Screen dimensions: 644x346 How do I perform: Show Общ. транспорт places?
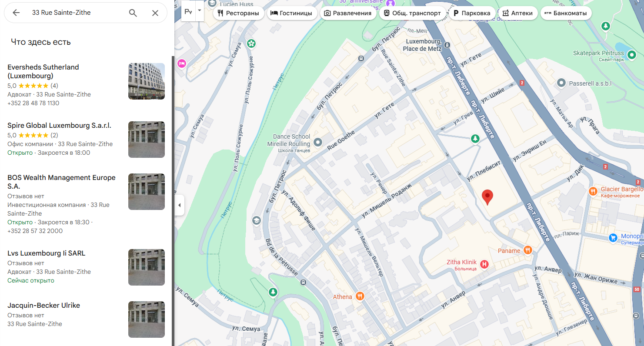(x=412, y=13)
